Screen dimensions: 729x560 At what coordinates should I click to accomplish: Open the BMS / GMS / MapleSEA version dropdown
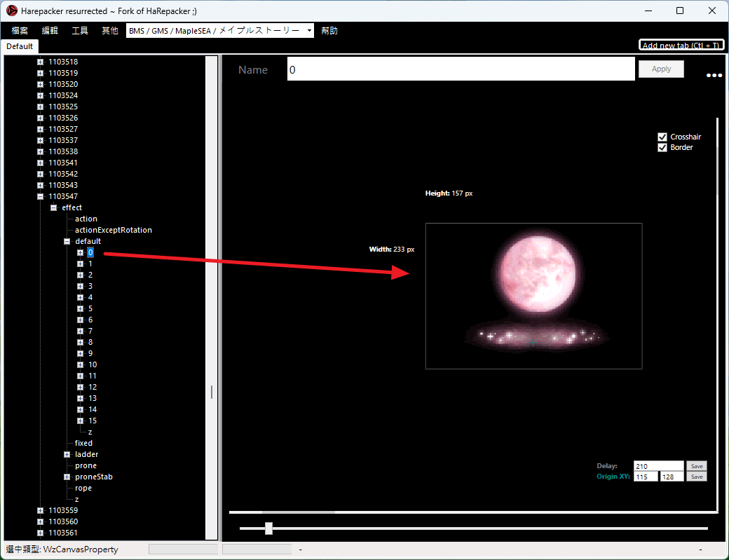click(x=220, y=31)
